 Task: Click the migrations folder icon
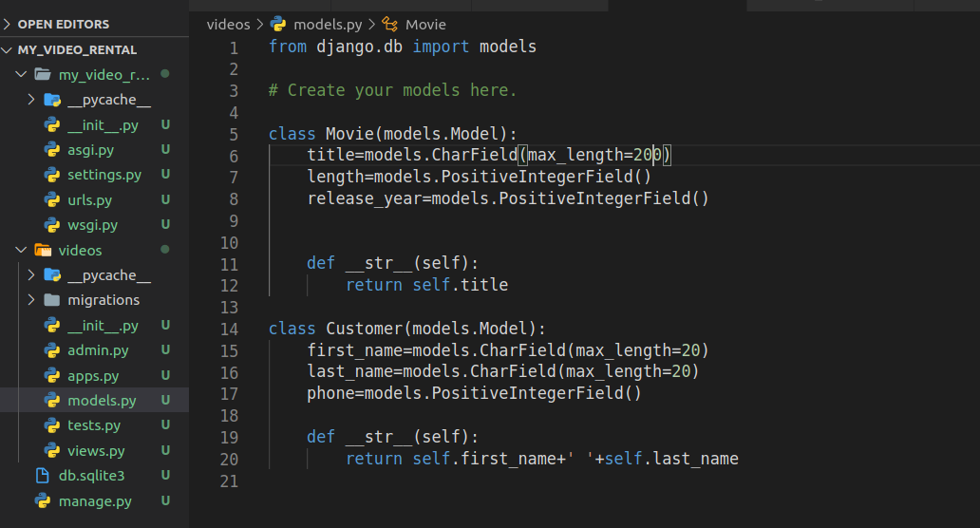52,300
